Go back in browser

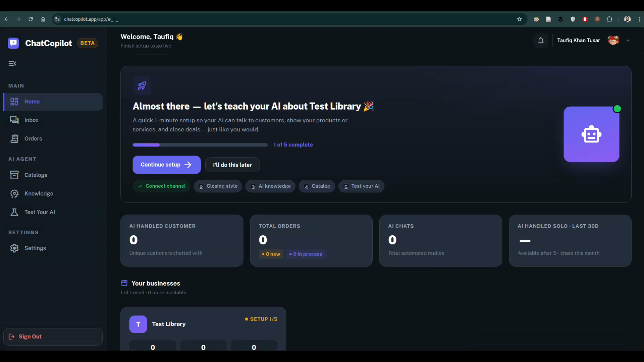6,19
